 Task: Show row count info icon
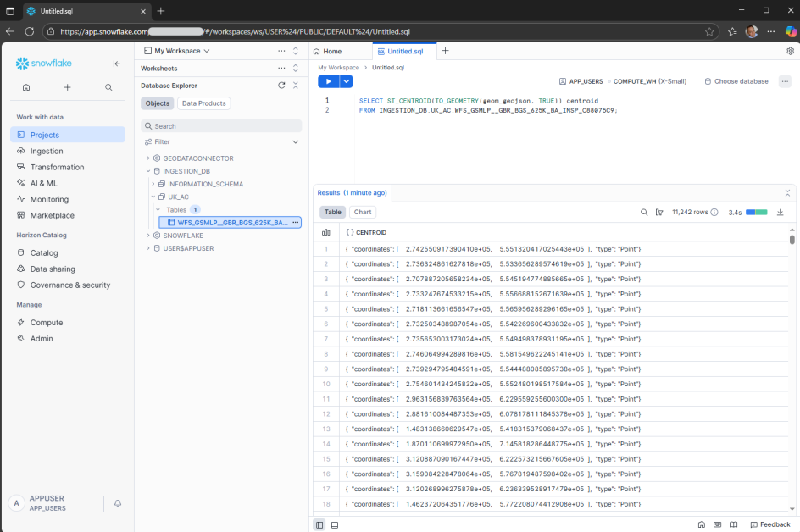coord(714,212)
